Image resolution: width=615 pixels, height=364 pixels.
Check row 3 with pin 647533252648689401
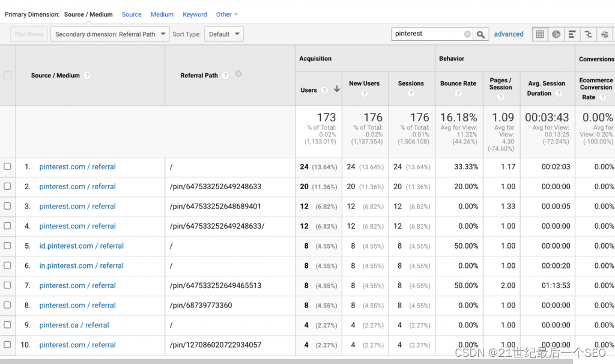[7, 206]
